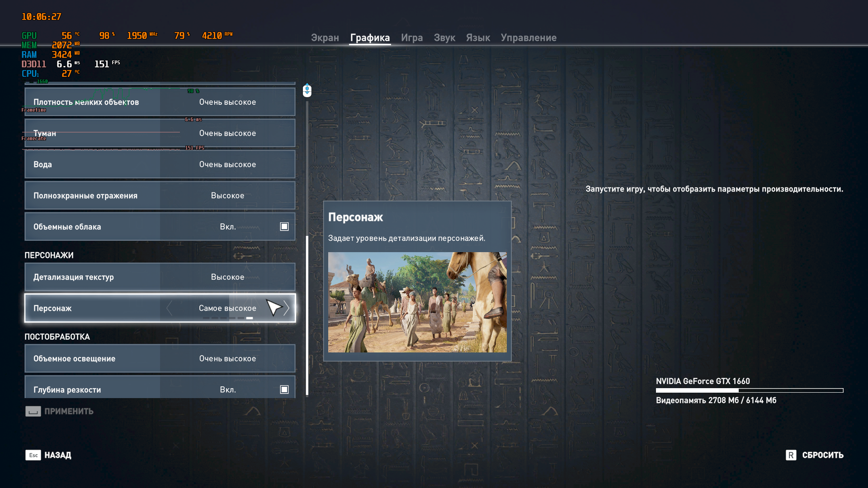868x488 pixels.
Task: Switch to the Звук tab
Action: [x=444, y=38]
